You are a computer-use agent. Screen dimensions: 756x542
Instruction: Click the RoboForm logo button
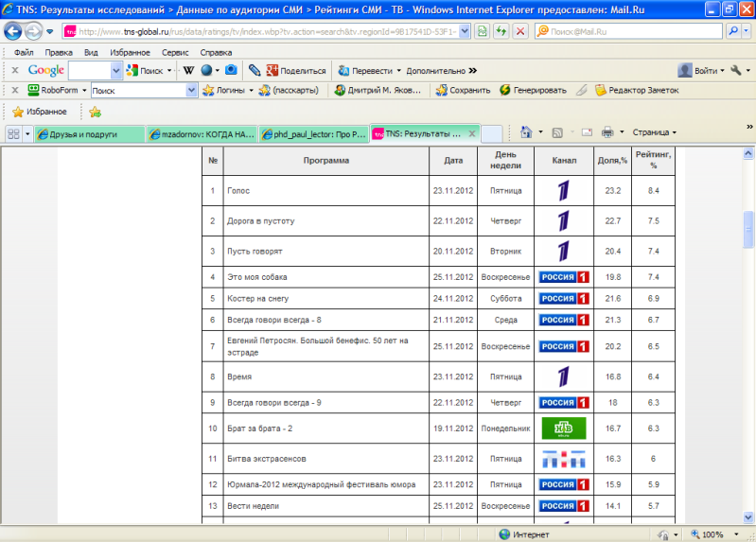click(x=53, y=90)
